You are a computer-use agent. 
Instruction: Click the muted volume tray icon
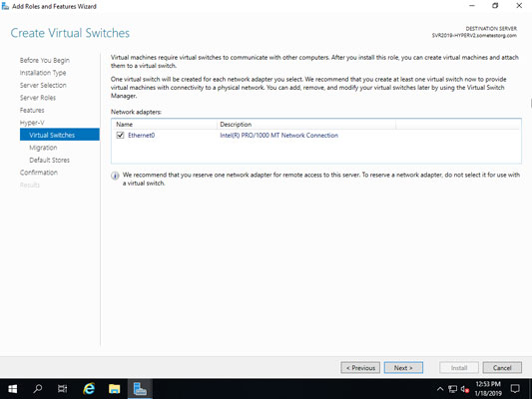pyautogui.click(x=464, y=389)
